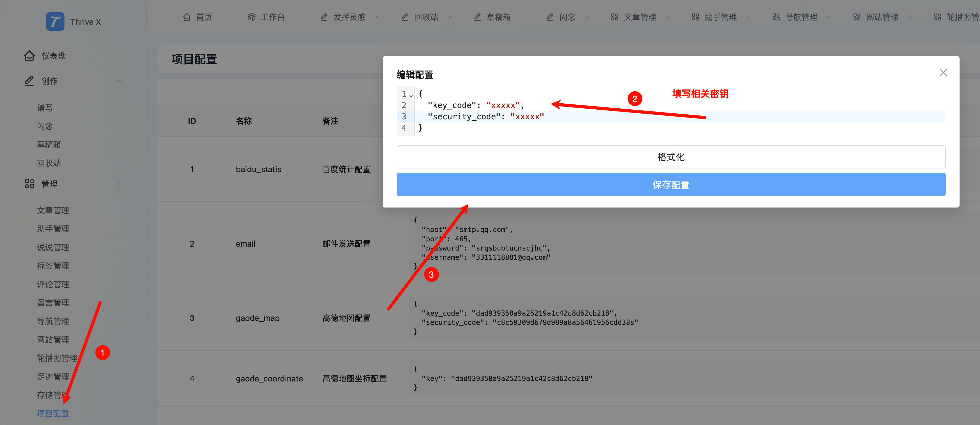Collapse the 管理 sidebar section chevron

pyautogui.click(x=119, y=184)
